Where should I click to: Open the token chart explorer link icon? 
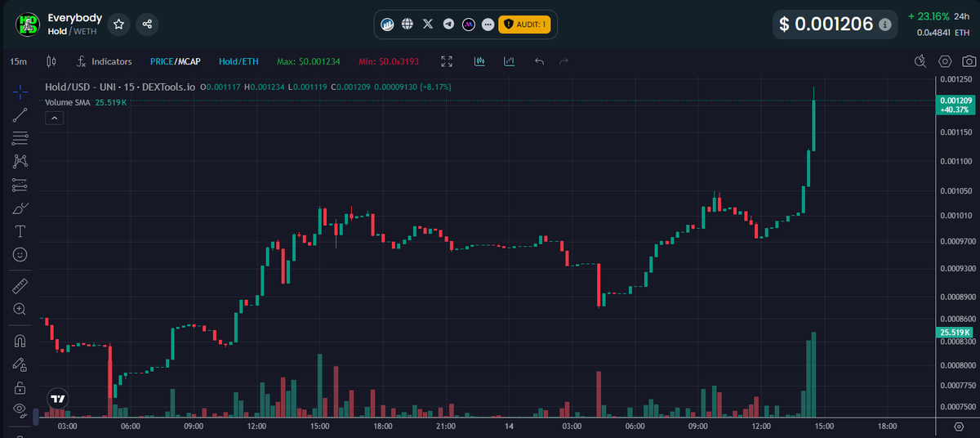click(x=388, y=25)
